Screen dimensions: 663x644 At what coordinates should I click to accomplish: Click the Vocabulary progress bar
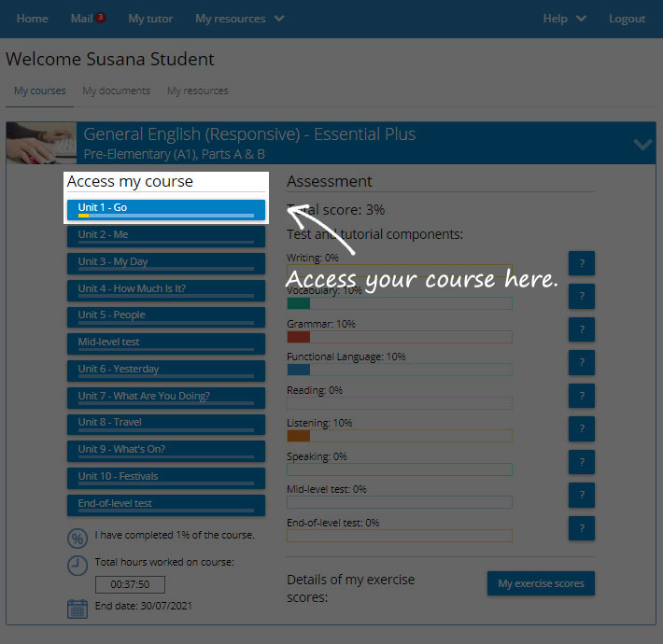pyautogui.click(x=399, y=303)
